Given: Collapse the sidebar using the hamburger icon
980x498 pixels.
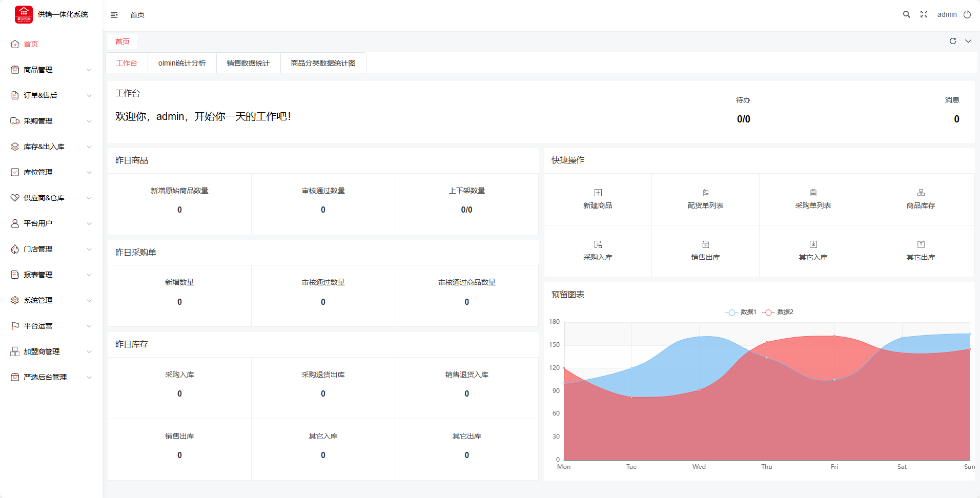Looking at the screenshot, I should (114, 15).
